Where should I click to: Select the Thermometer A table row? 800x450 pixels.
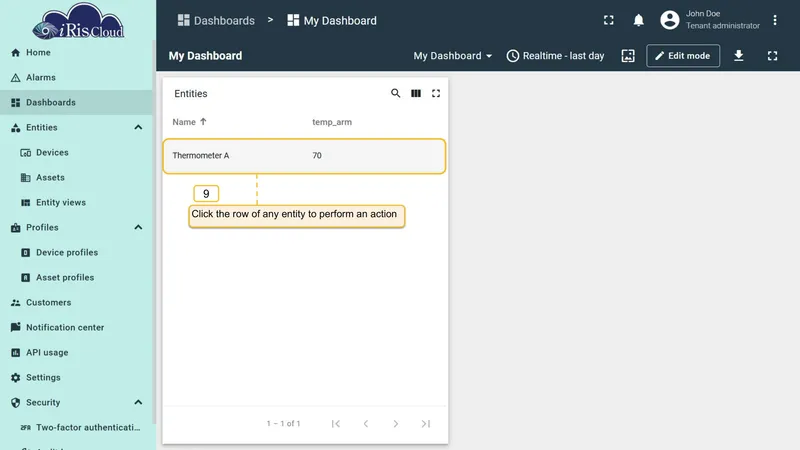(x=304, y=156)
